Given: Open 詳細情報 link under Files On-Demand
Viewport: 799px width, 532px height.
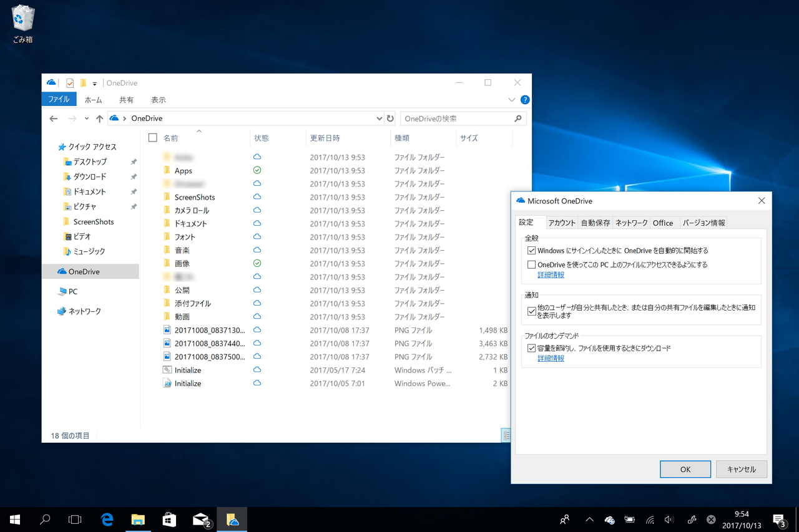Looking at the screenshot, I should pyautogui.click(x=551, y=359).
